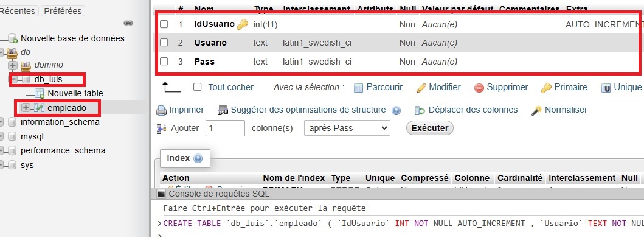Click the int(11) type cell
The width and height of the screenshot is (644, 243).
[265, 25]
